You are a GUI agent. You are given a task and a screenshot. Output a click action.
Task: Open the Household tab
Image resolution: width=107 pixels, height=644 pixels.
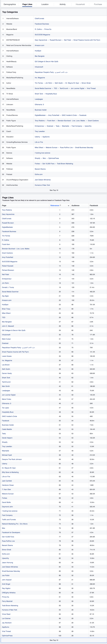(80, 4)
